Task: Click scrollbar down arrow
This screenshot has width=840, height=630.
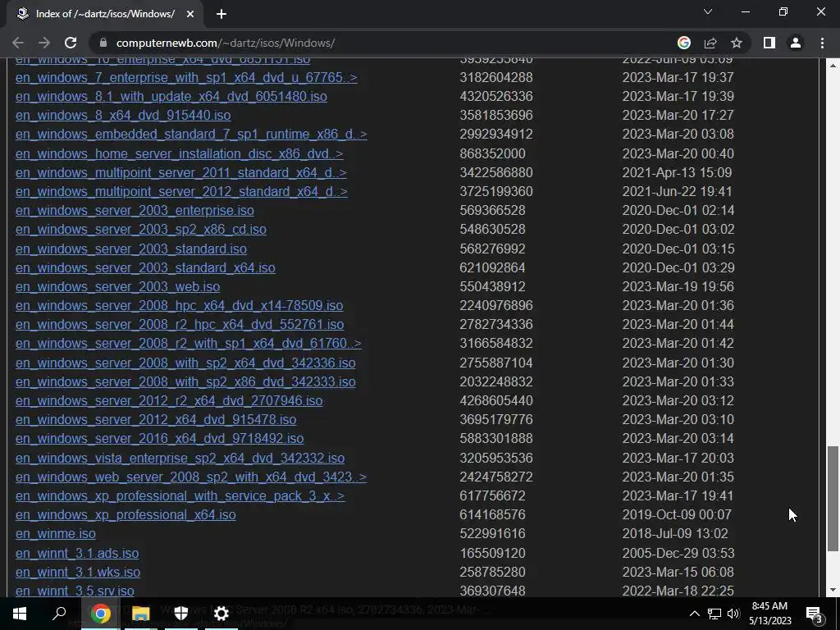Action: (833, 590)
